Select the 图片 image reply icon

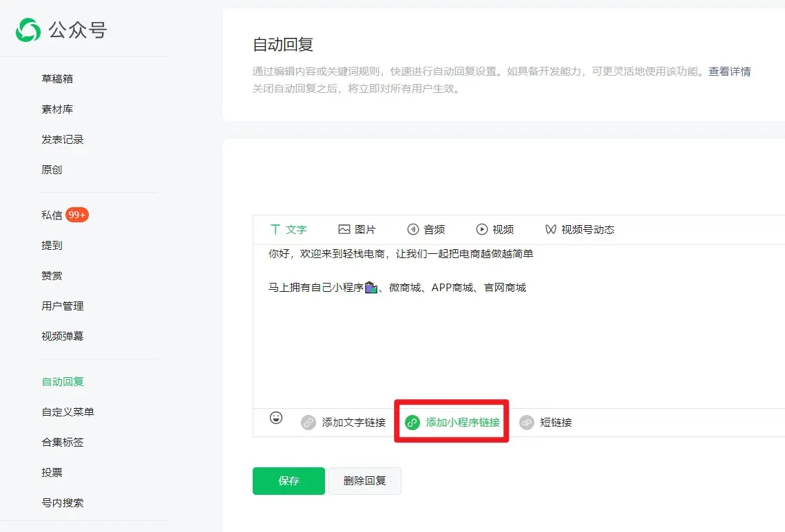tap(344, 229)
